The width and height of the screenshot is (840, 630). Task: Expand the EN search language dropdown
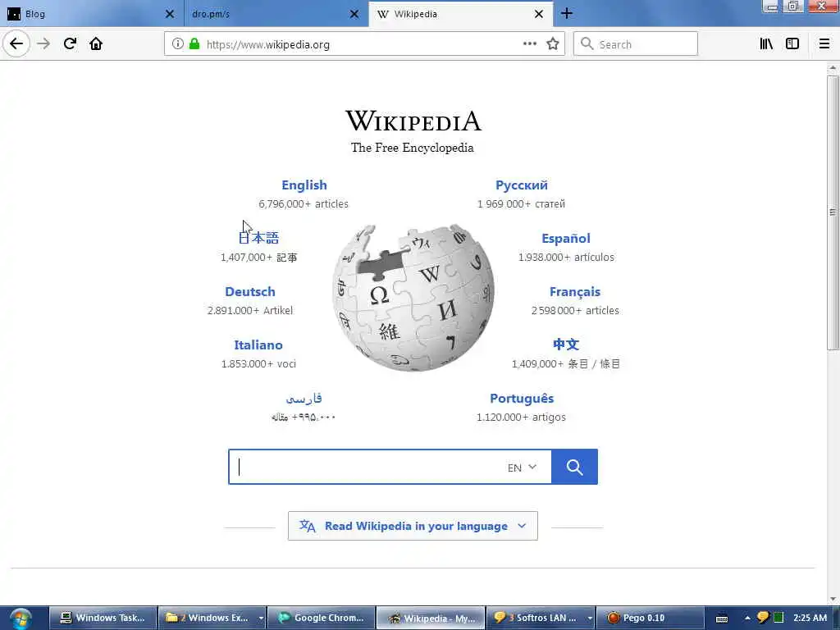522,468
